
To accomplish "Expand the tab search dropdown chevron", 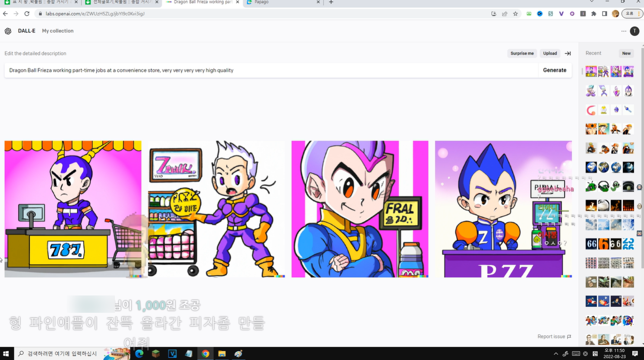I will coord(592,2).
